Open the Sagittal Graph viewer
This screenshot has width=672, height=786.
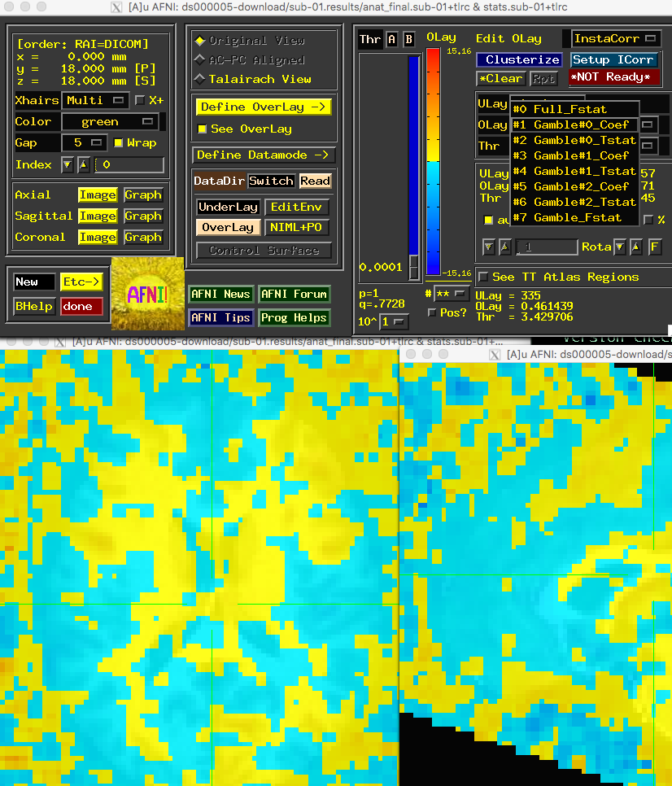[143, 216]
